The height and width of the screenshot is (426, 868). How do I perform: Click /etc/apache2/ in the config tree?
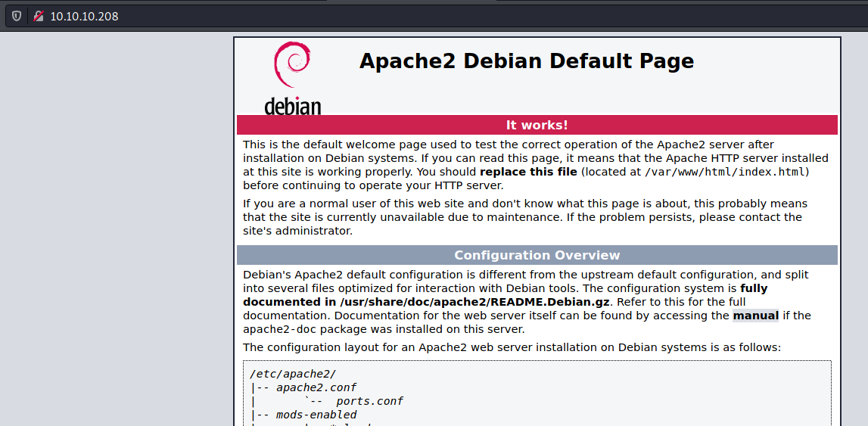293,374
